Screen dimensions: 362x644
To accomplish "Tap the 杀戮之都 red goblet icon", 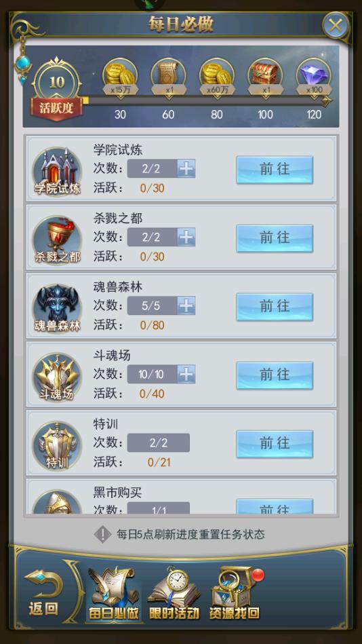I will click(57, 240).
